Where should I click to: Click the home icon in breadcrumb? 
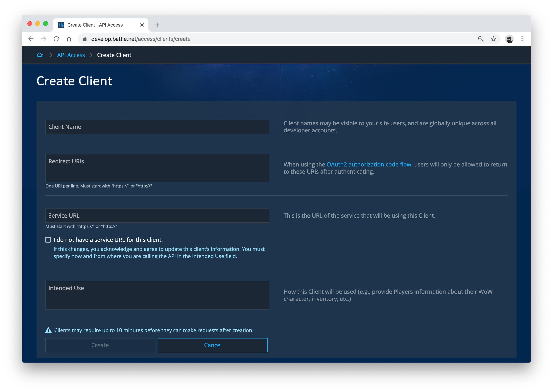tap(40, 55)
